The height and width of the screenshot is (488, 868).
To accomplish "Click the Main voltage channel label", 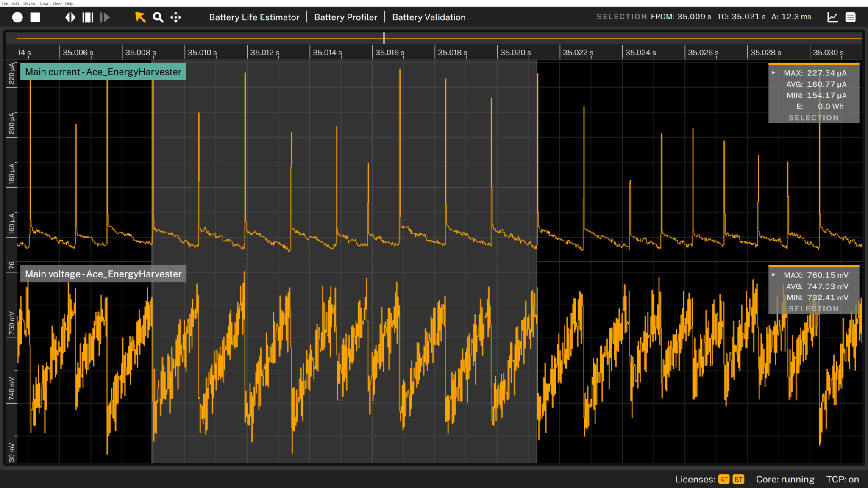I will click(x=103, y=274).
